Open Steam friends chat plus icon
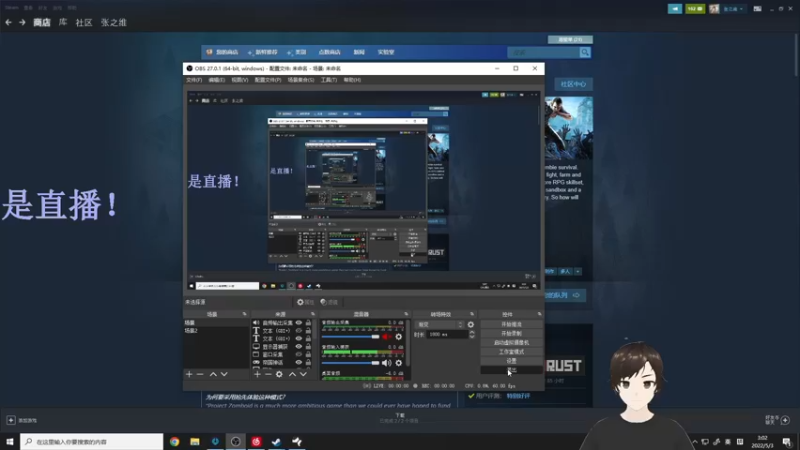The width and height of the screenshot is (800, 450). [785, 420]
